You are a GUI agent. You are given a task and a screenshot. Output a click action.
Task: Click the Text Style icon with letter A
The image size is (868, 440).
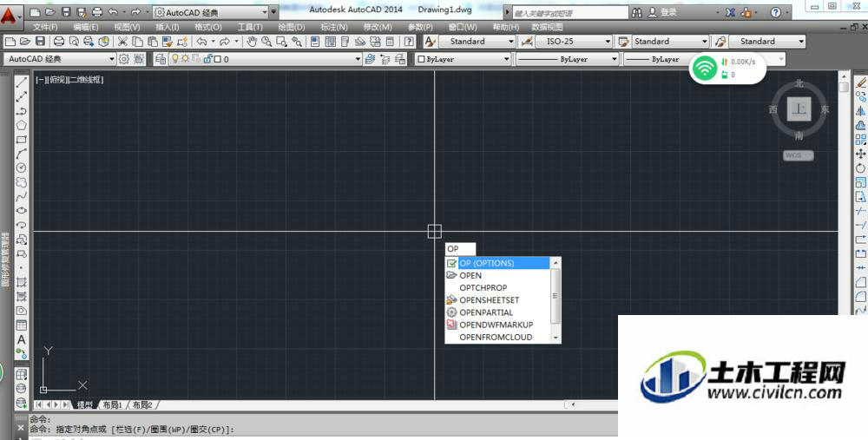coord(431,42)
